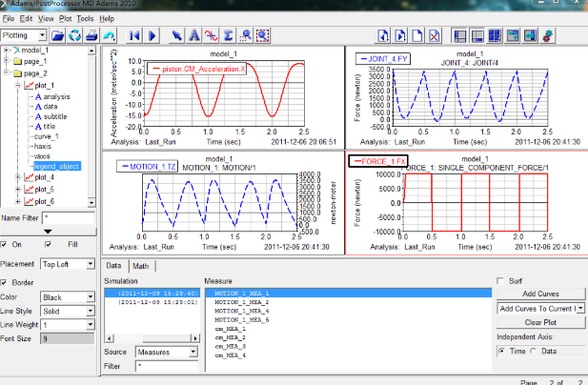Select the text annotation tool
588x385 pixels.
point(193,35)
